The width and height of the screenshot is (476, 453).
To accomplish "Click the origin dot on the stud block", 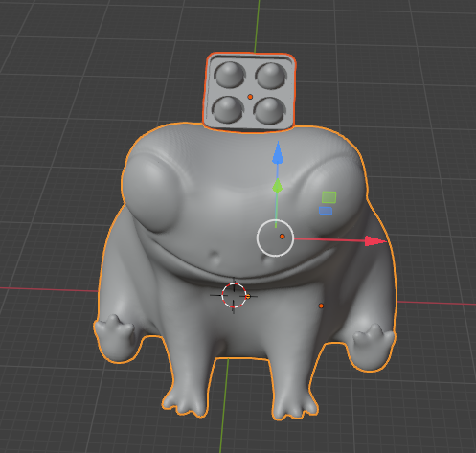I will coord(250,97).
